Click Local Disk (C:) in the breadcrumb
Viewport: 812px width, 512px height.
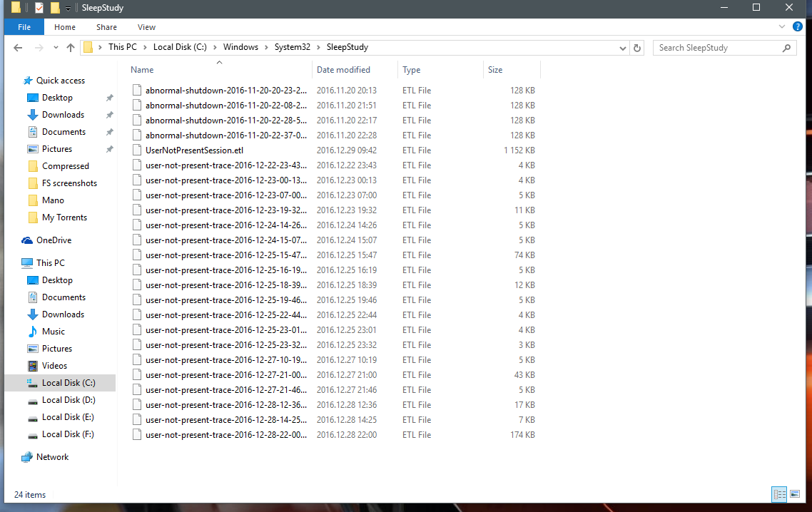tap(180, 47)
